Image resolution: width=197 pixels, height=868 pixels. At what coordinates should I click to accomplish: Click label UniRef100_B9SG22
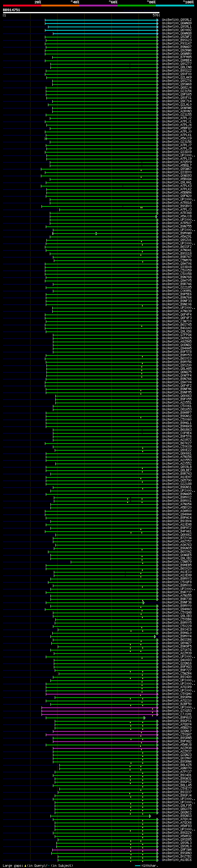(x=177, y=71)
